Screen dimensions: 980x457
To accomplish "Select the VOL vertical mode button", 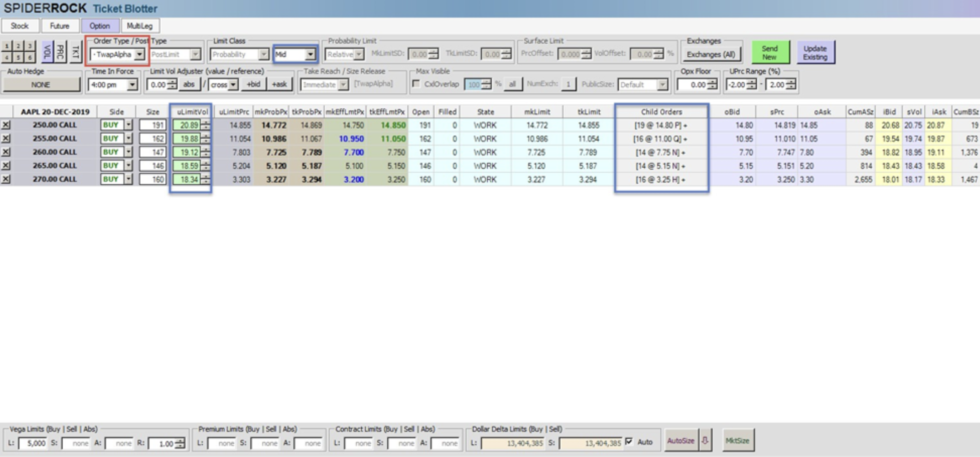I will 47,52.
